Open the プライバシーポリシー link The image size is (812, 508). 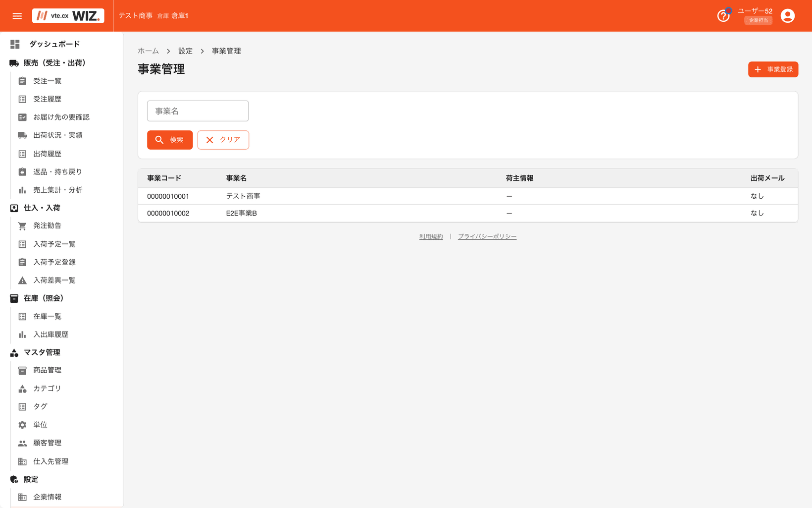click(x=487, y=237)
